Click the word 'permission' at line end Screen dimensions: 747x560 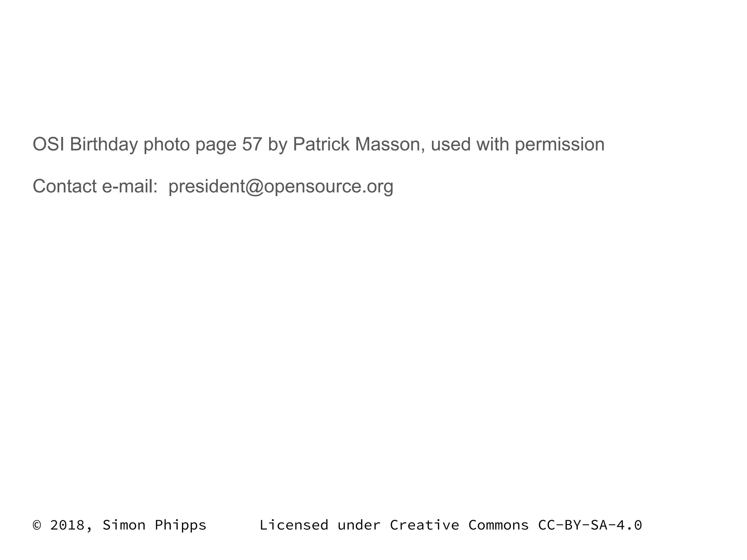click(x=560, y=145)
